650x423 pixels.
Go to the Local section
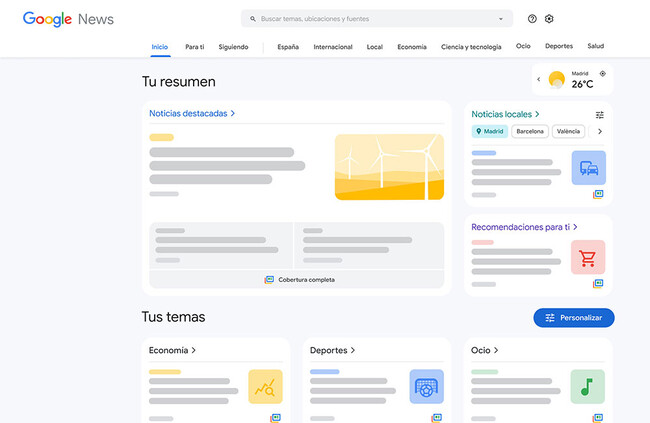(x=375, y=47)
